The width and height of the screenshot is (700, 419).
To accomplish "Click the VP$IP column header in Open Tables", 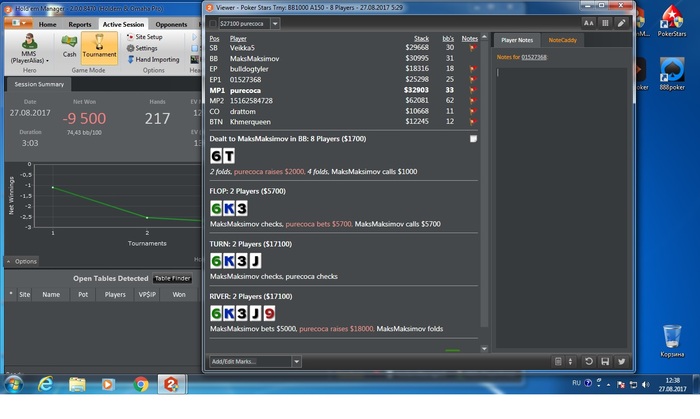I will pos(147,295).
